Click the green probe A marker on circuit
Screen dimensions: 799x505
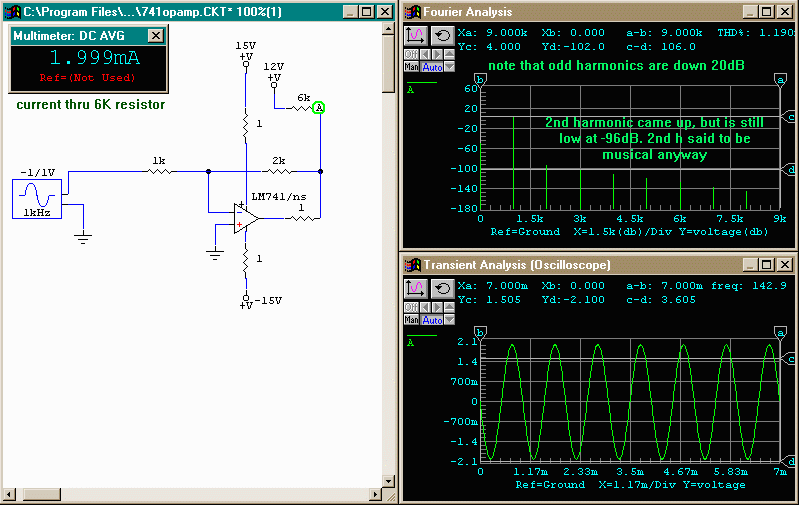(319, 108)
